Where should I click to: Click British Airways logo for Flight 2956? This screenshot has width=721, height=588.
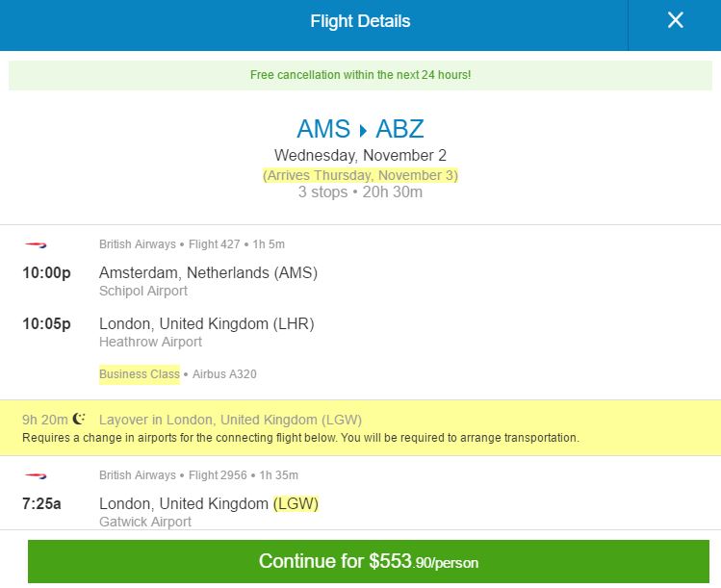[35, 475]
